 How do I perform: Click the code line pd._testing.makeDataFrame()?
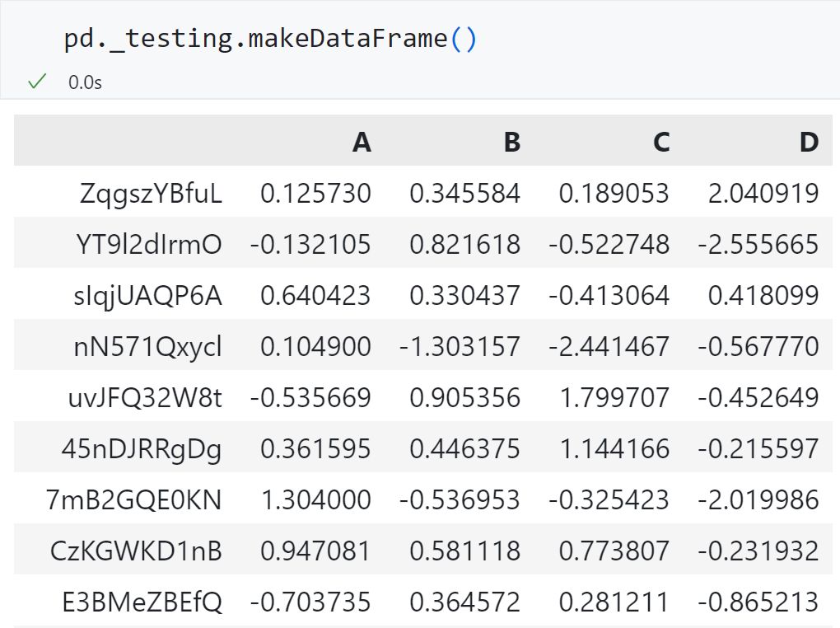click(x=270, y=39)
